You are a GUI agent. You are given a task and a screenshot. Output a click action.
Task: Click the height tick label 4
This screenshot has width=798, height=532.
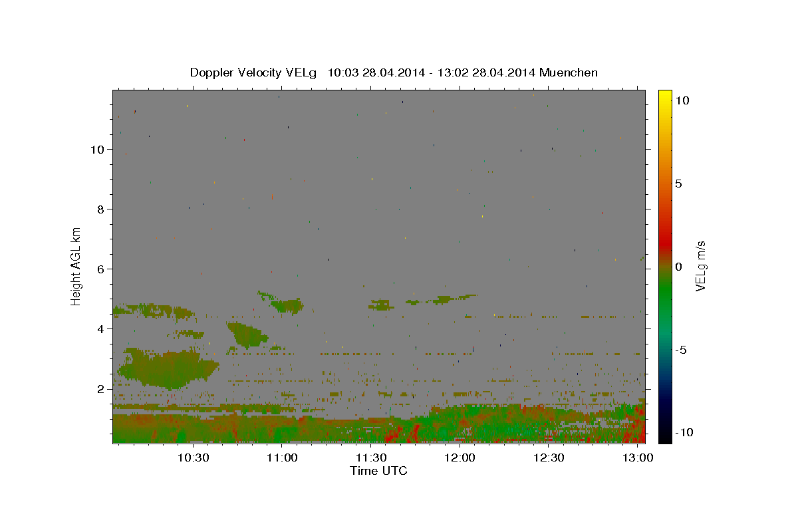pos(102,329)
